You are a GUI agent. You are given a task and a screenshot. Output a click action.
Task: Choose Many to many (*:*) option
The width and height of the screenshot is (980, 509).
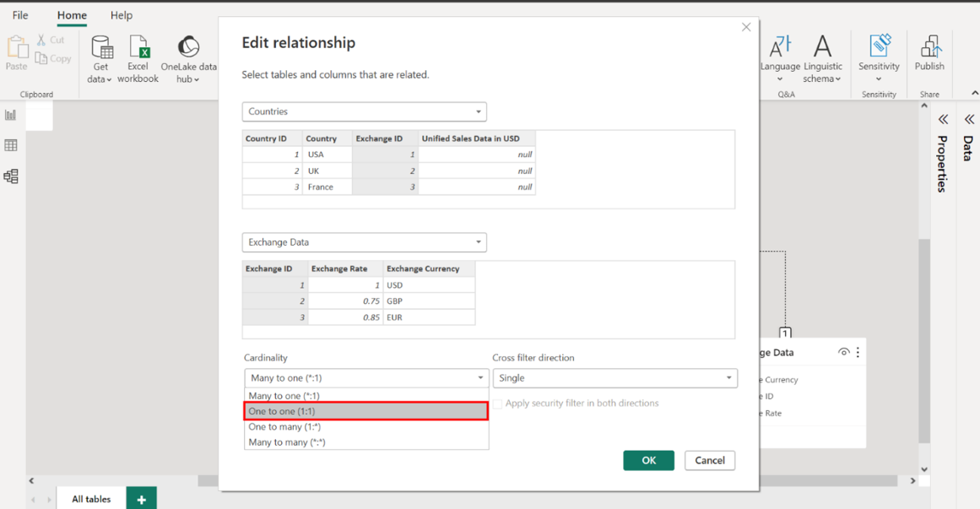(x=287, y=442)
